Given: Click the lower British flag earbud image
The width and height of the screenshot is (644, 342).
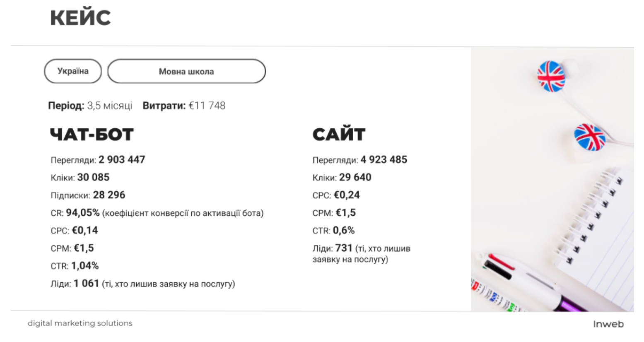Looking at the screenshot, I should (x=590, y=137).
